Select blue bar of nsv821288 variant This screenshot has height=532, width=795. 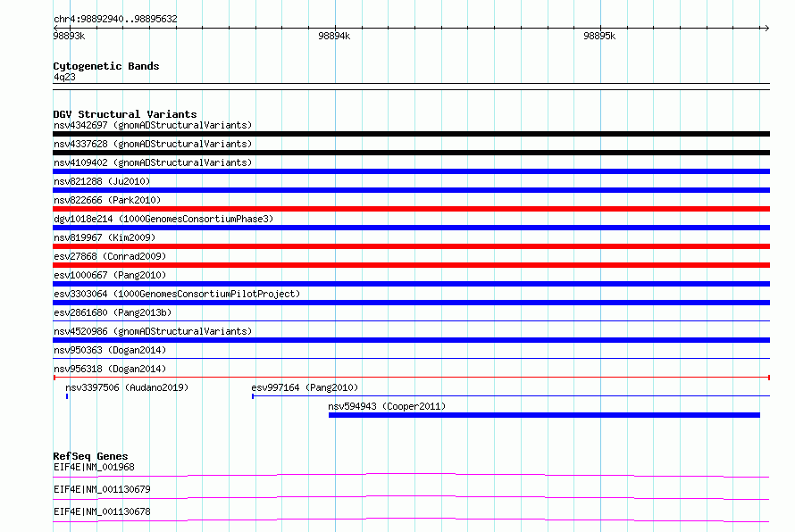(411, 190)
